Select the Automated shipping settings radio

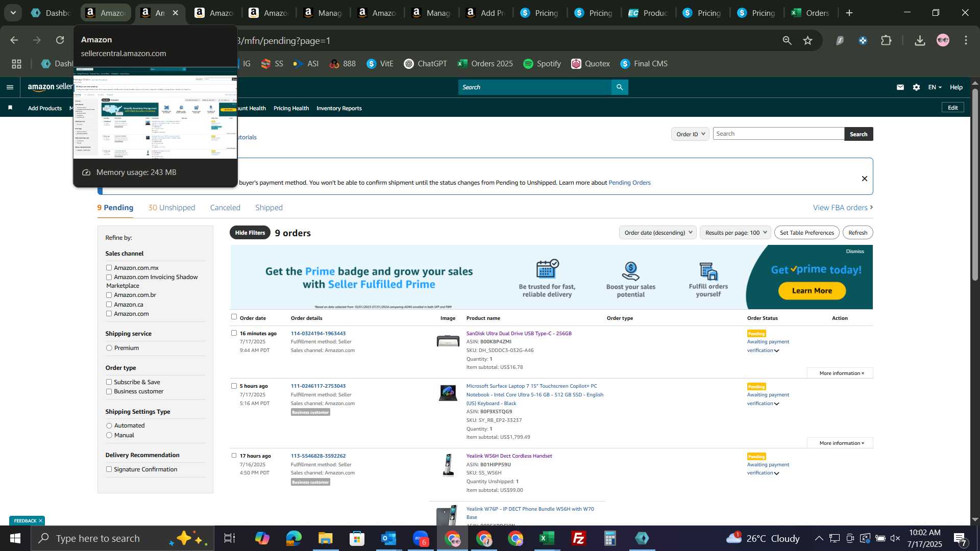pyautogui.click(x=109, y=425)
